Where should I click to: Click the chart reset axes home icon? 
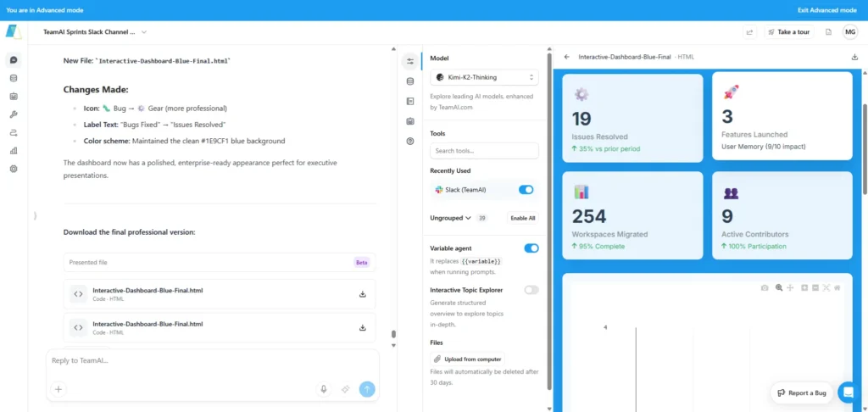coord(837,287)
